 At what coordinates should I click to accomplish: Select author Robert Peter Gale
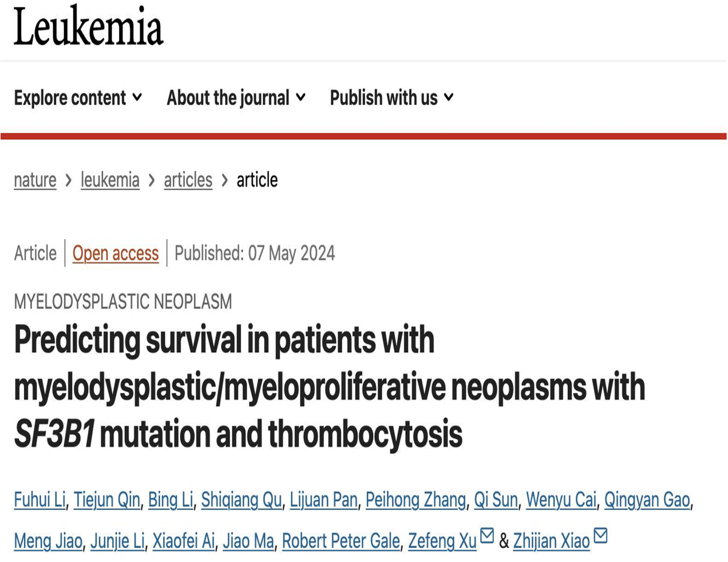tap(341, 541)
